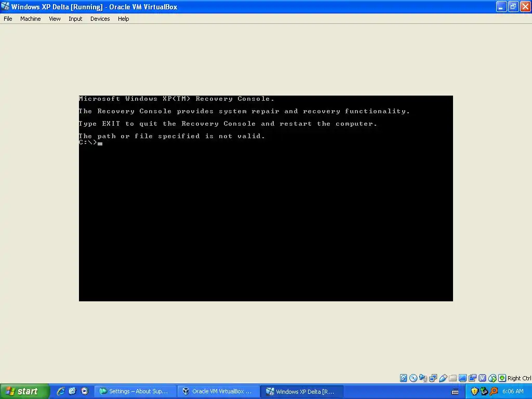Open the View menu
Screen dimensions: 532x399
tap(55, 19)
